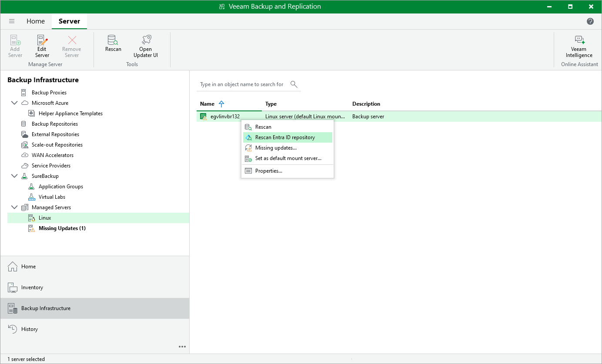
Task: Click the search magnifier icon
Action: pyautogui.click(x=294, y=84)
